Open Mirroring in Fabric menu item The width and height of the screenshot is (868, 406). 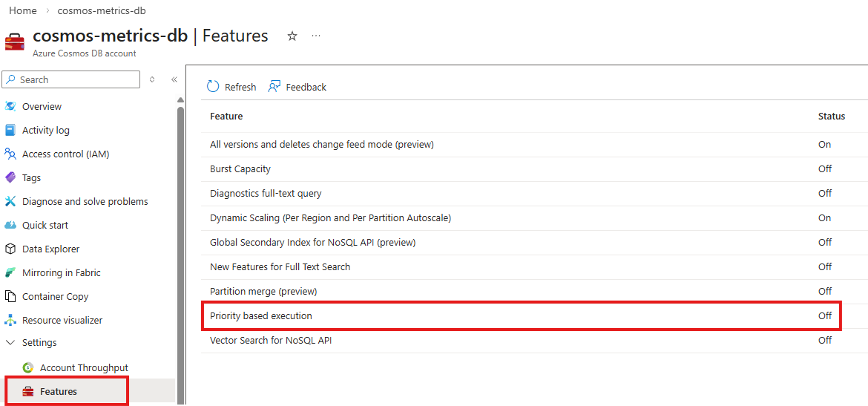(x=61, y=273)
